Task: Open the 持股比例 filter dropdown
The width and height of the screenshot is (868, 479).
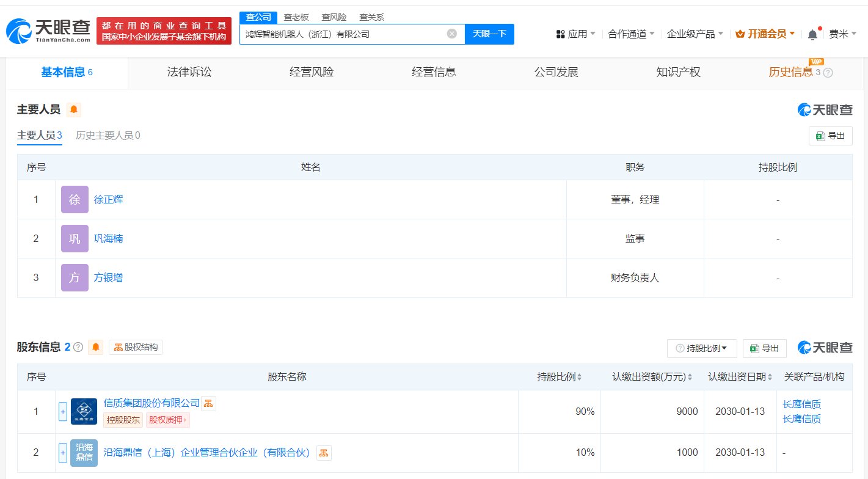Action: [x=701, y=348]
